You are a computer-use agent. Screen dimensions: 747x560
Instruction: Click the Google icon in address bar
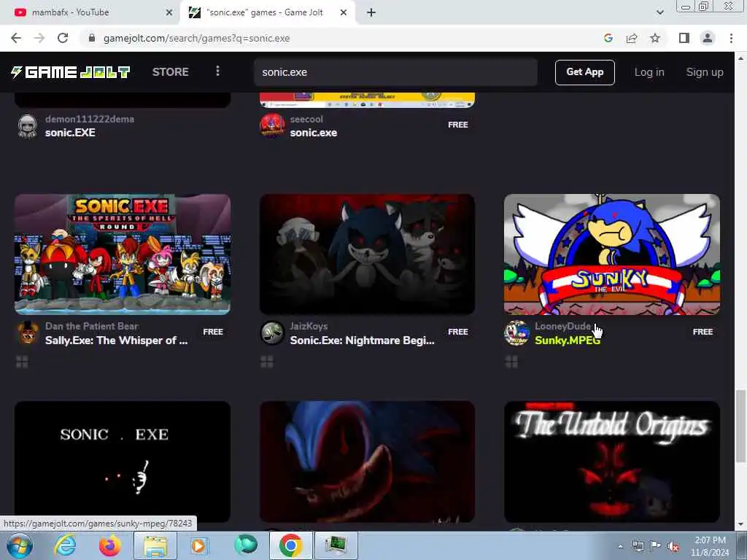pos(608,38)
